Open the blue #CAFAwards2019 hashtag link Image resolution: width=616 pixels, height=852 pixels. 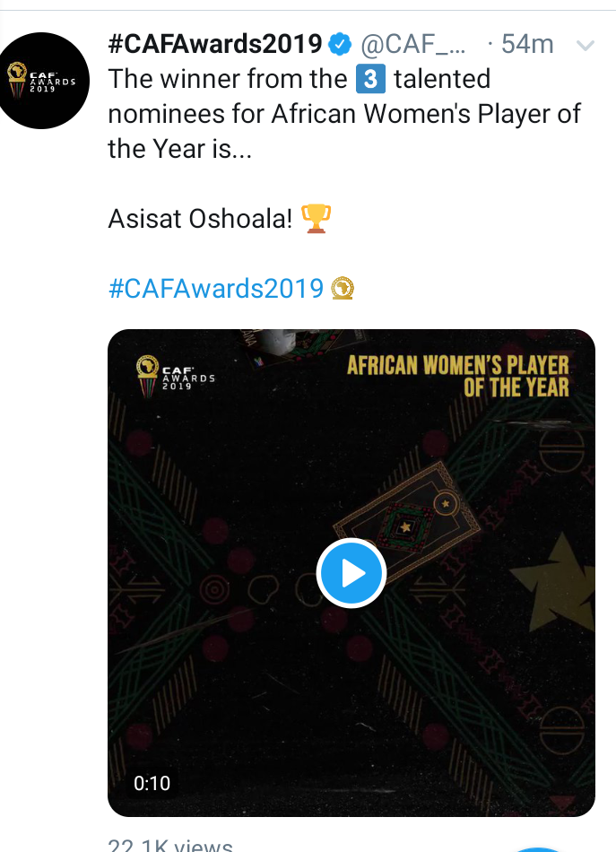click(x=216, y=288)
